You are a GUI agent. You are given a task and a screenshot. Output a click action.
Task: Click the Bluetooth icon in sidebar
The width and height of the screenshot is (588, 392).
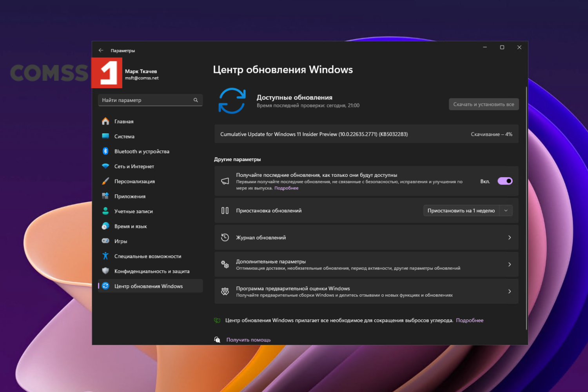pyautogui.click(x=105, y=151)
